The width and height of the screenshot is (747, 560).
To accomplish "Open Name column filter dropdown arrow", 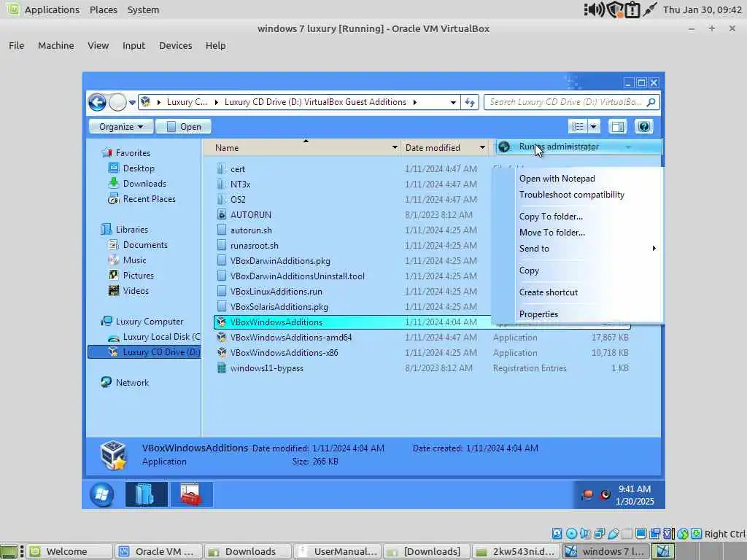I will (395, 147).
